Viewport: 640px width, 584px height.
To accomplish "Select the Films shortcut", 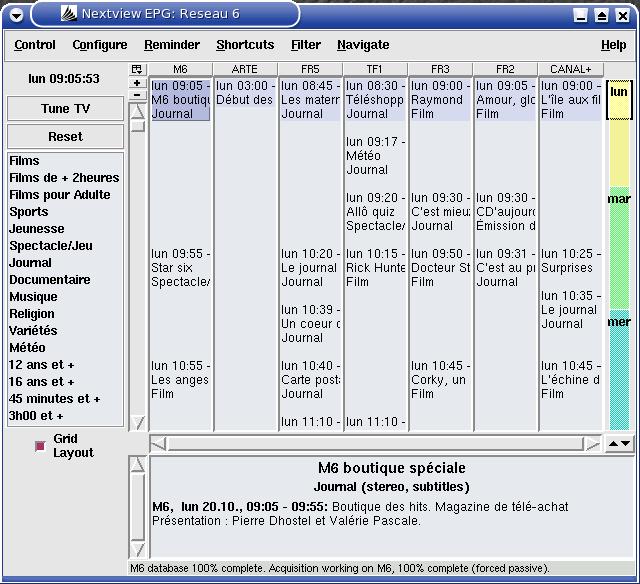I will click(65, 161).
